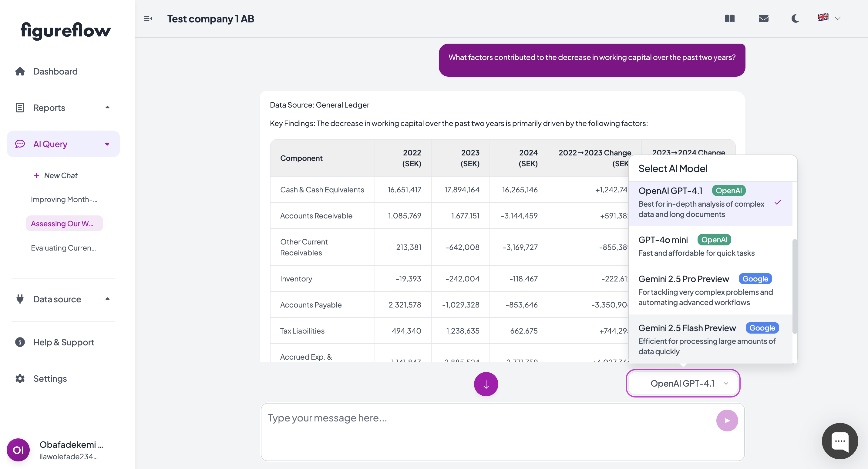Click the Accounts Receivable row label
The image size is (868, 469).
316,215
